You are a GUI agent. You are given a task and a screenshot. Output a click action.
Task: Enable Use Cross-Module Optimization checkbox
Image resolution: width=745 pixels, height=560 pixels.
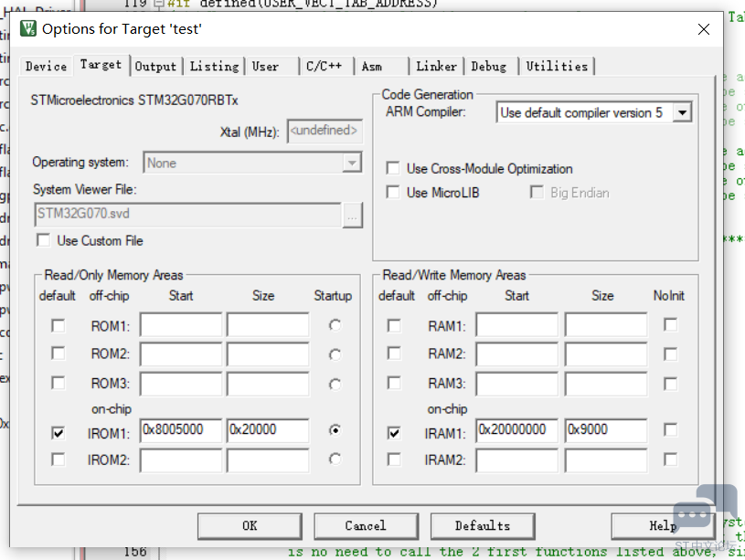[393, 169]
